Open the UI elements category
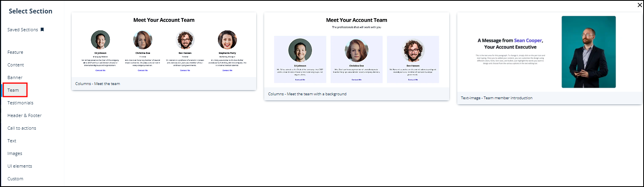This screenshot has width=644, height=187. (x=20, y=166)
